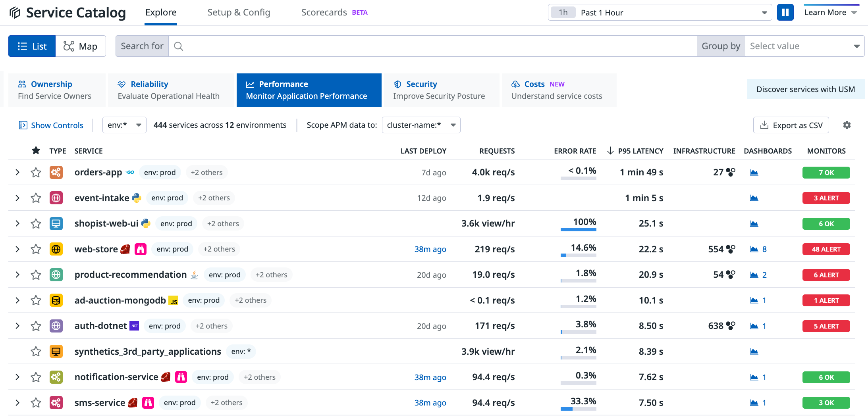The width and height of the screenshot is (868, 419).
Task: Switch to Map view
Action: pos(81,46)
